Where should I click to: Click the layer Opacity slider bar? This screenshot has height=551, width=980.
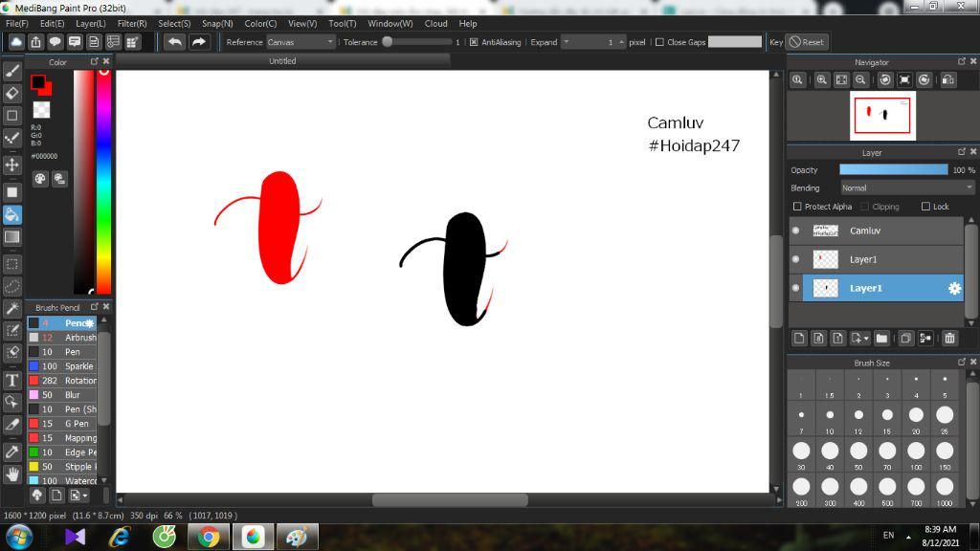coord(893,170)
